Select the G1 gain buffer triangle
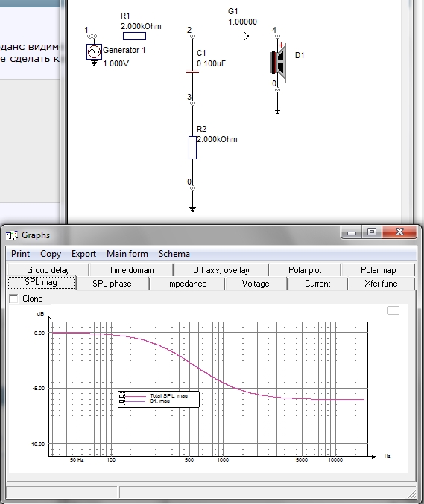This screenshot has height=504, width=424. [246, 36]
